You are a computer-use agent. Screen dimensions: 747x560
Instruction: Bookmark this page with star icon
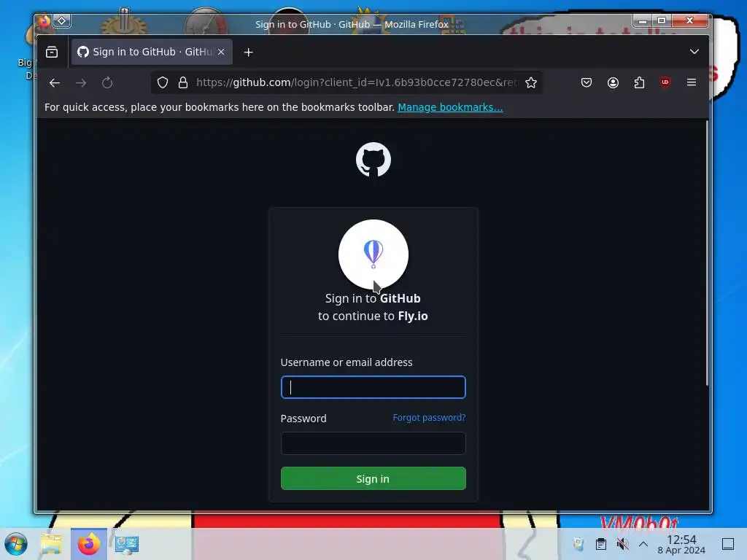click(x=531, y=83)
